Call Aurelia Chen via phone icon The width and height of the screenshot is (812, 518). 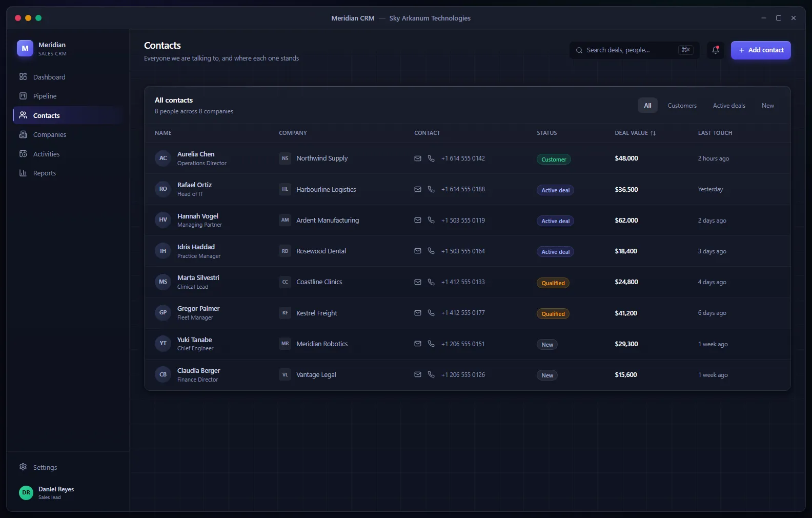pos(431,158)
